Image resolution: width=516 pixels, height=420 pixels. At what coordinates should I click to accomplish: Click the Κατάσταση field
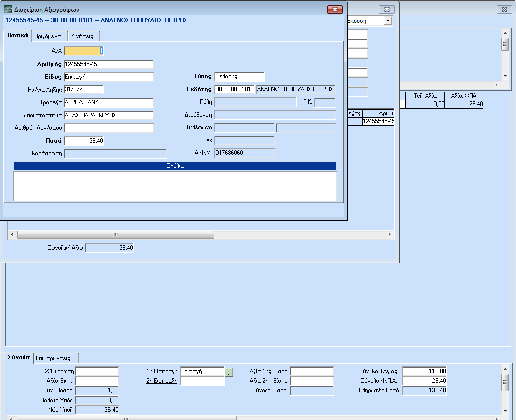pyautogui.click(x=115, y=153)
